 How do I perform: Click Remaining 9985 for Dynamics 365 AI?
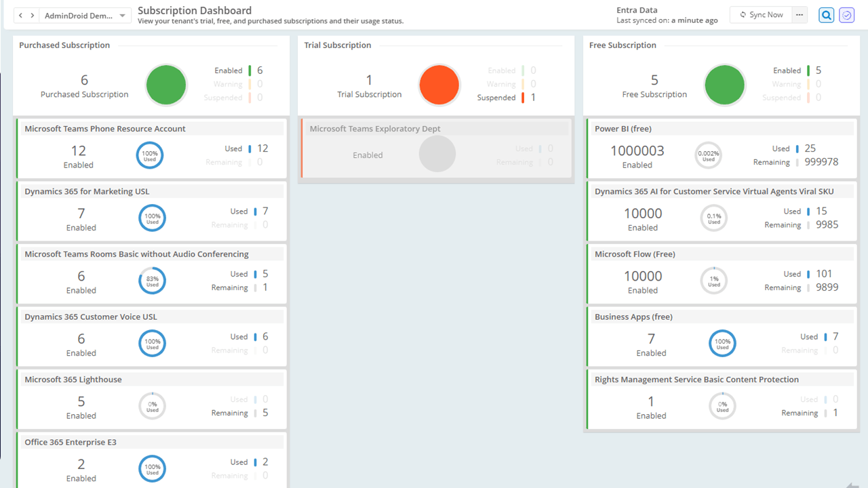coord(827,224)
